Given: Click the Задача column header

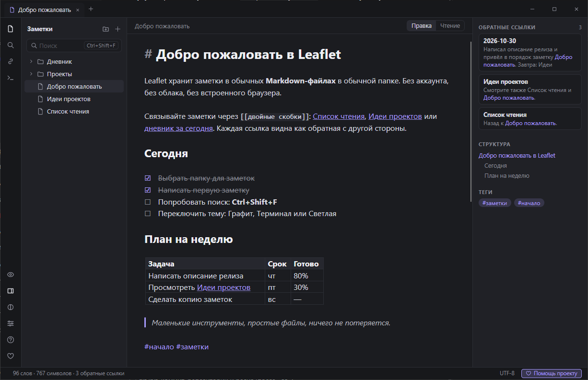Looking at the screenshot, I should coord(205,264).
